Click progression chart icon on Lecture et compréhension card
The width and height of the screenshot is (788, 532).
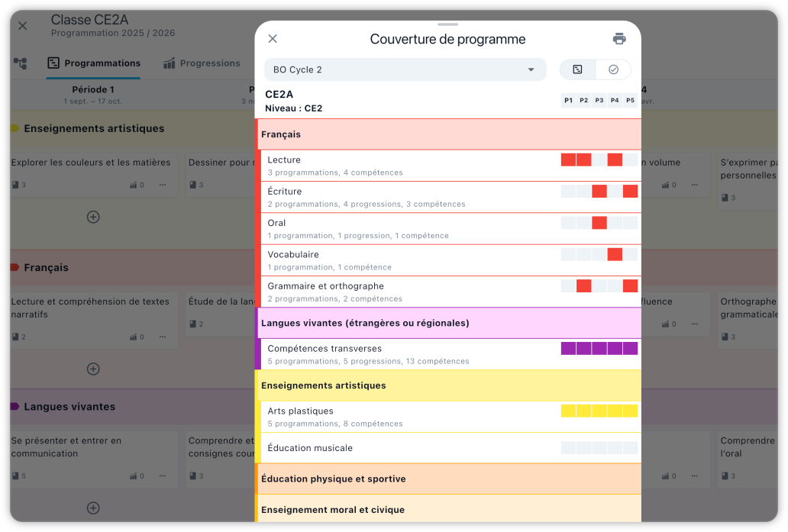click(x=133, y=337)
